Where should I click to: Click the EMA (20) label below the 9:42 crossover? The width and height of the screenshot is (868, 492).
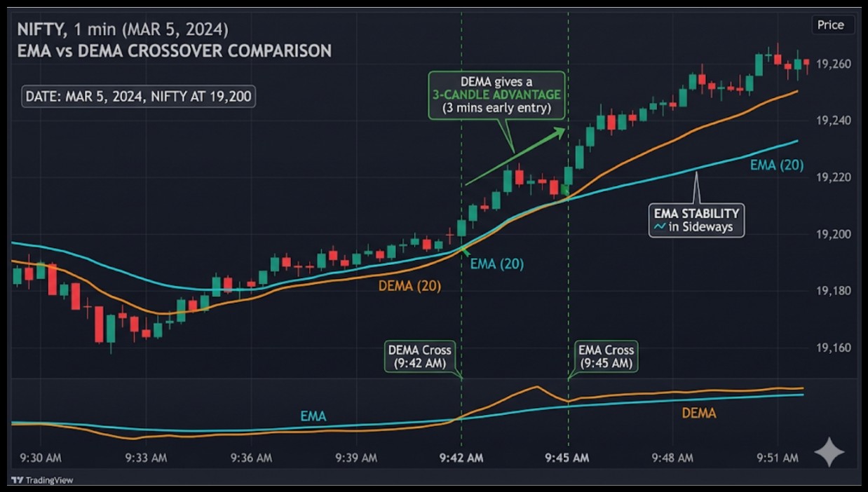[x=496, y=264]
